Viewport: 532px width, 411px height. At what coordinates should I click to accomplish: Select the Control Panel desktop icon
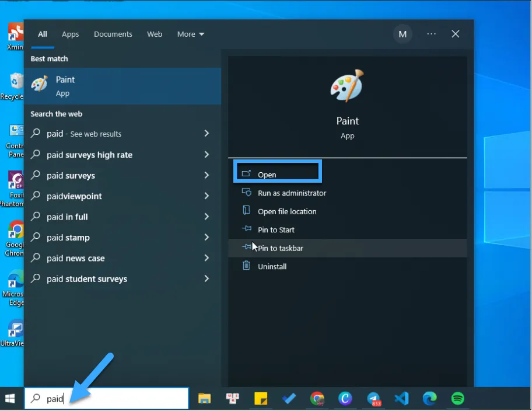click(15, 141)
